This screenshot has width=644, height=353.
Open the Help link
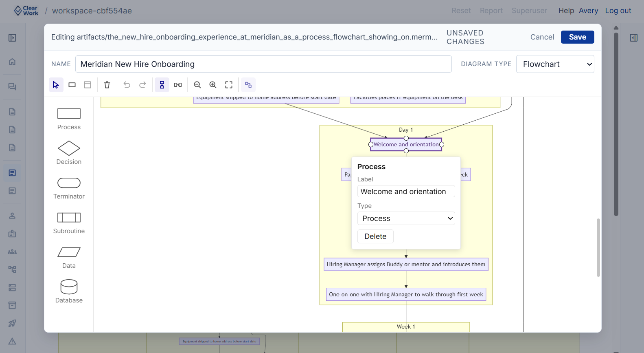point(566,11)
